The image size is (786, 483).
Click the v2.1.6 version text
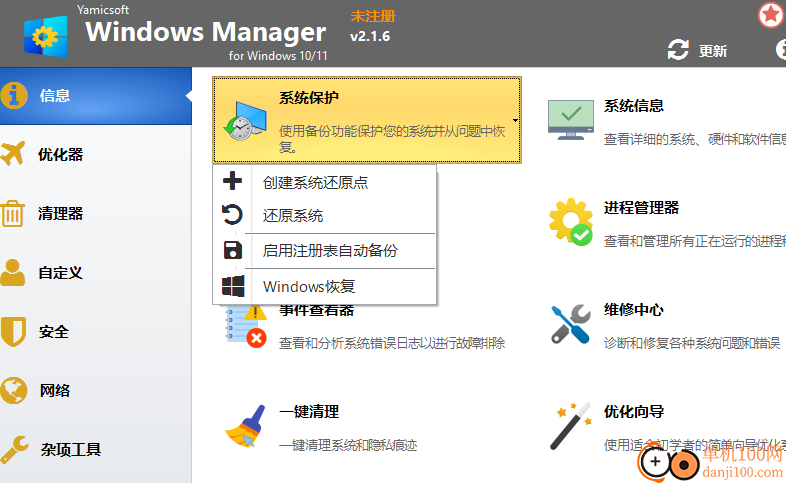click(x=370, y=36)
